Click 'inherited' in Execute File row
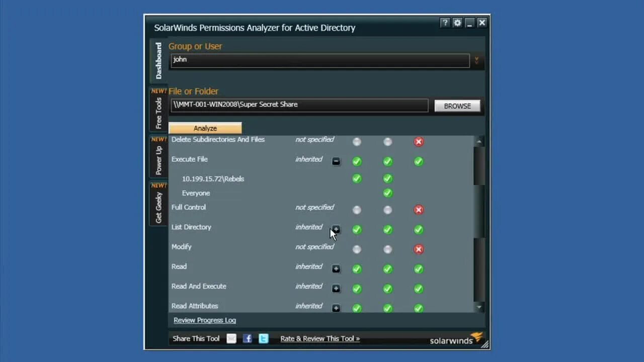This screenshot has width=644, height=362. (309, 159)
